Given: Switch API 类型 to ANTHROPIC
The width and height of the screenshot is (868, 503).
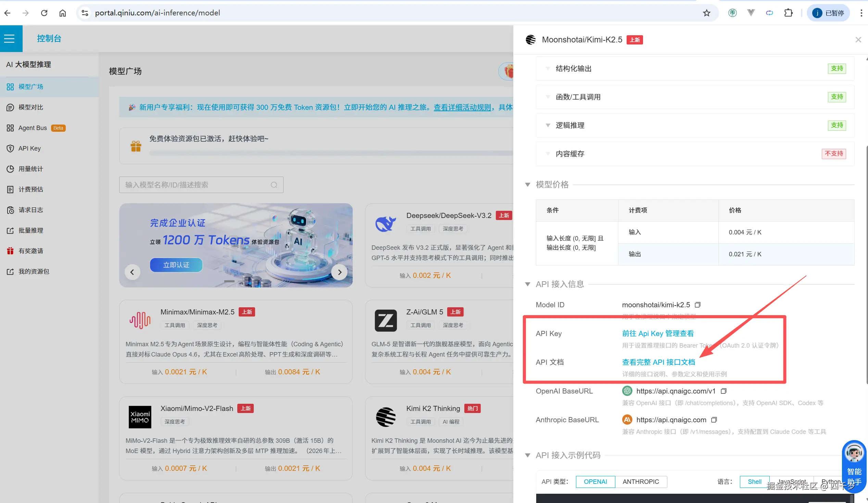Looking at the screenshot, I should click(x=641, y=482).
